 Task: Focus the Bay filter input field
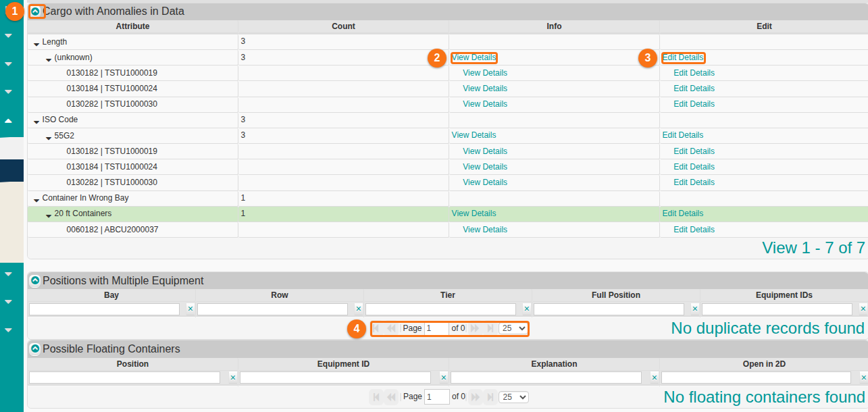click(104, 309)
